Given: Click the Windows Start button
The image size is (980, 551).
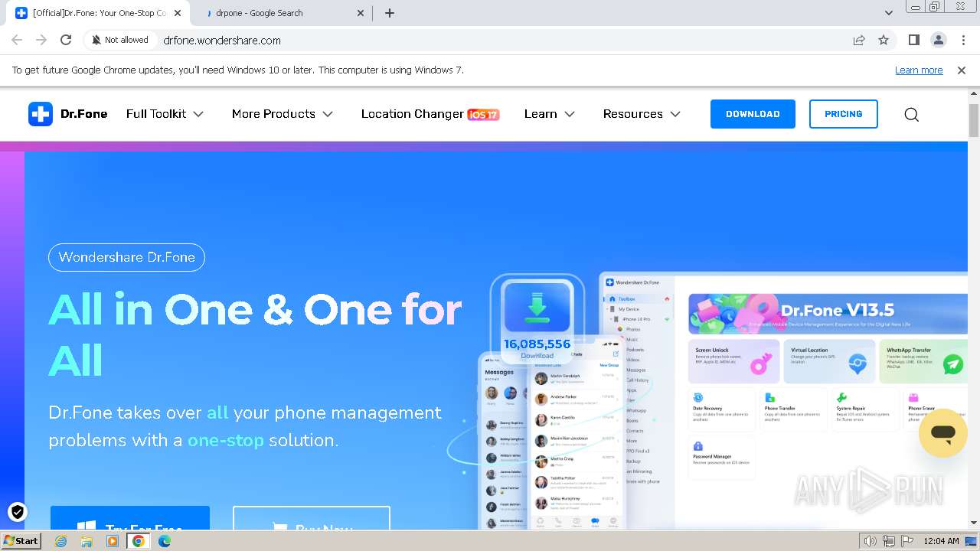Looking at the screenshot, I should 21,541.
